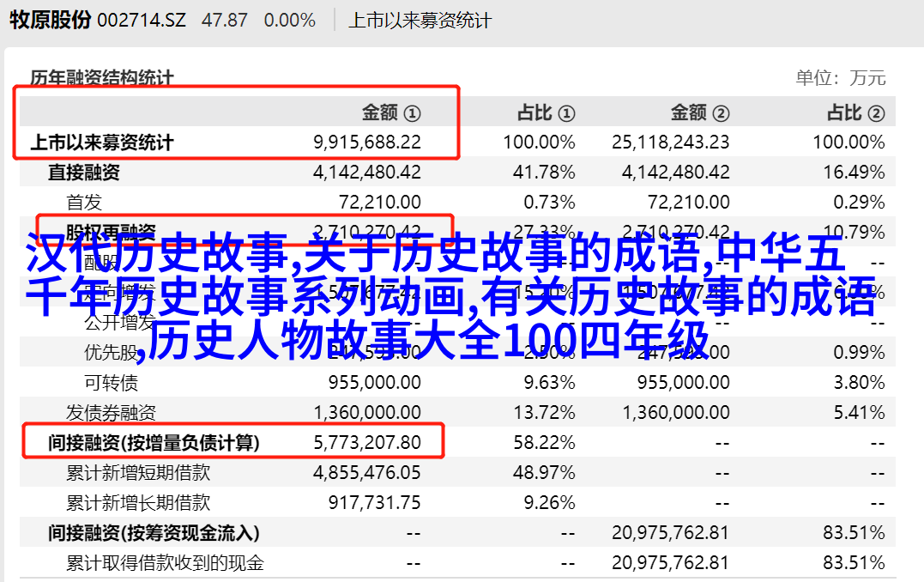The image size is (924, 582).
Task: Click the 占比 ② column header
Action: click(x=855, y=112)
